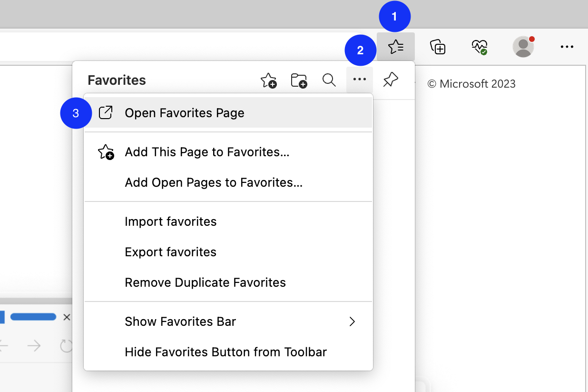Click the Favorites panel heading text
This screenshot has width=588, height=392.
click(x=117, y=80)
